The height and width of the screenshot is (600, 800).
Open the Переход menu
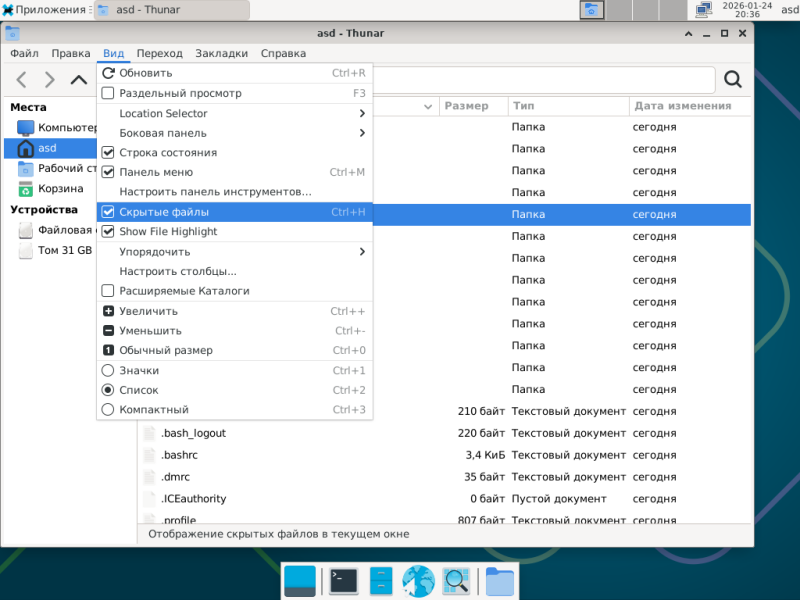pos(160,54)
